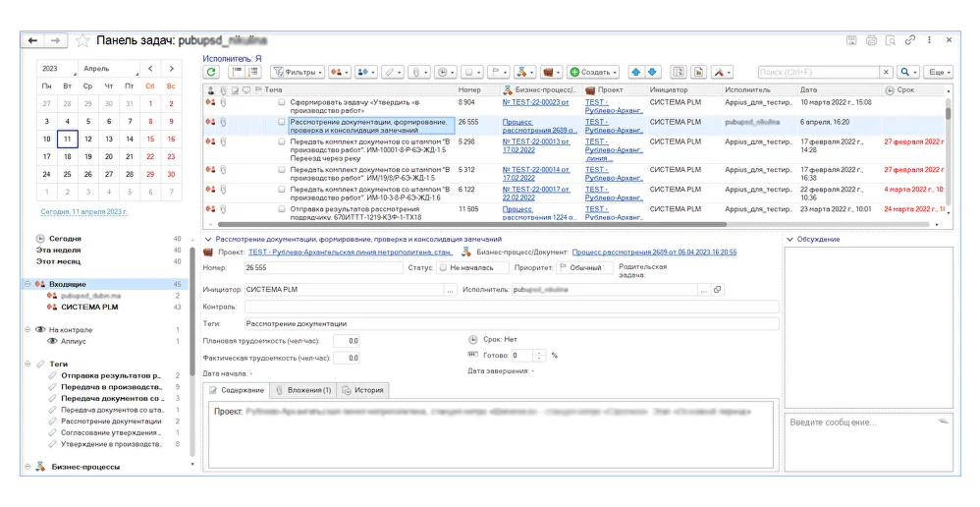Click the "Введите сообщение..." discussion input
The height and width of the screenshot is (507, 980).
click(869, 441)
